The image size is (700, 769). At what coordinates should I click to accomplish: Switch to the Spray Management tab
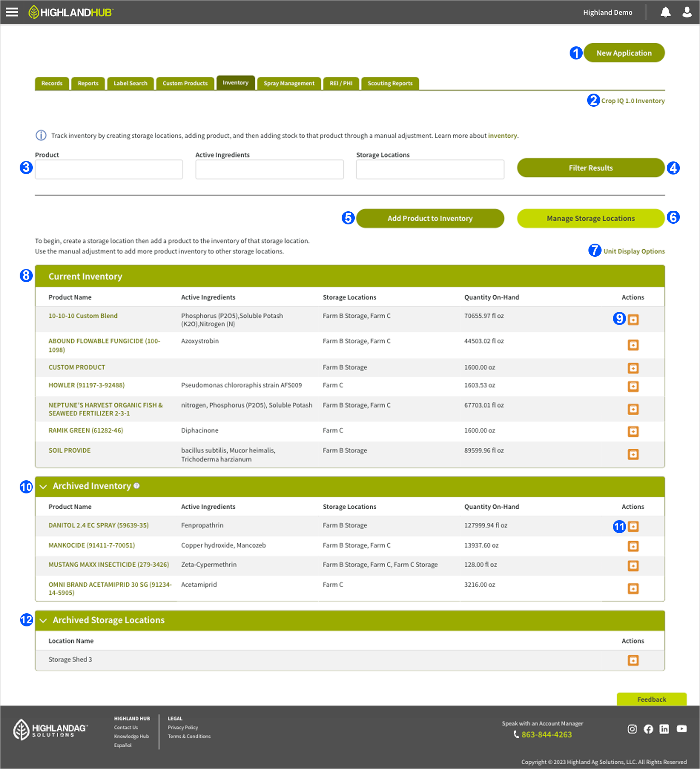(x=288, y=83)
